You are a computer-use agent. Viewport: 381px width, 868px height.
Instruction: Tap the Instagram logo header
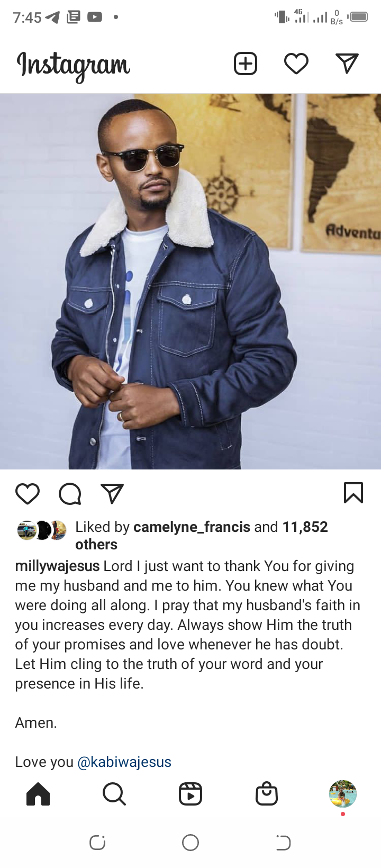click(x=74, y=66)
